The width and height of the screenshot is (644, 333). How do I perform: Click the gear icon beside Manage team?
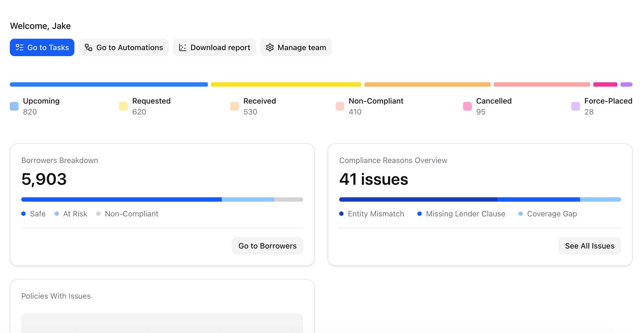click(269, 47)
